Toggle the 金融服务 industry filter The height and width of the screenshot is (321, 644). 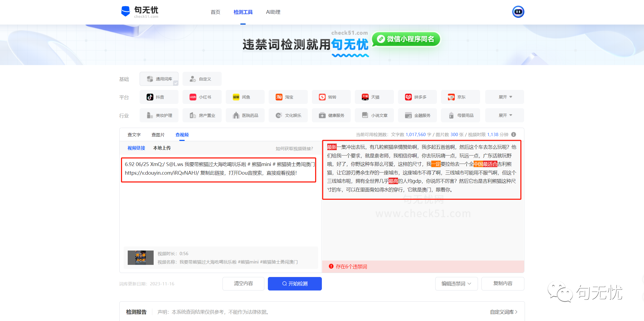[x=417, y=115]
